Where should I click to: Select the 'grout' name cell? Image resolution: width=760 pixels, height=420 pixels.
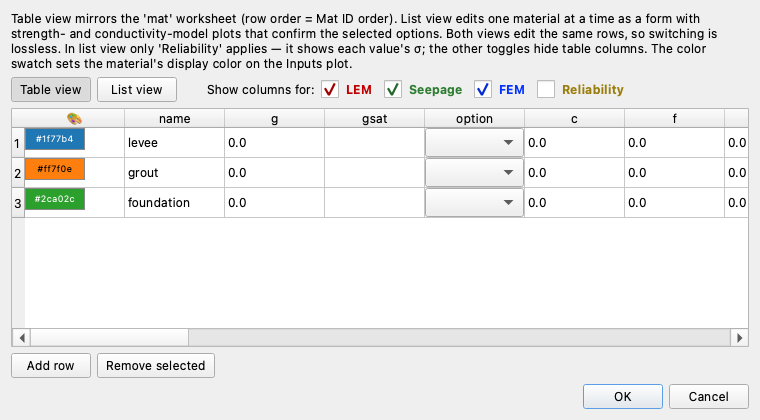point(174,173)
